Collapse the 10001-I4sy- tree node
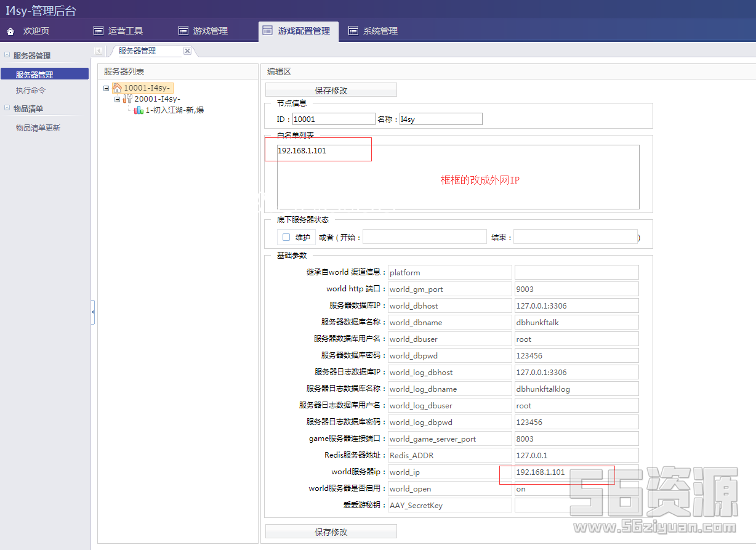The width and height of the screenshot is (756, 550). click(107, 88)
